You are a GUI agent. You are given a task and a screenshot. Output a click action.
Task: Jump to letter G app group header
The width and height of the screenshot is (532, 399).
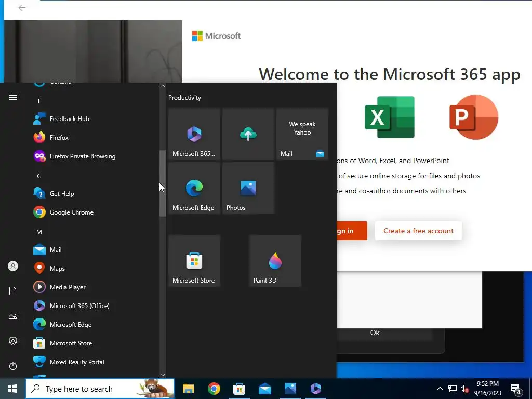[x=39, y=176]
